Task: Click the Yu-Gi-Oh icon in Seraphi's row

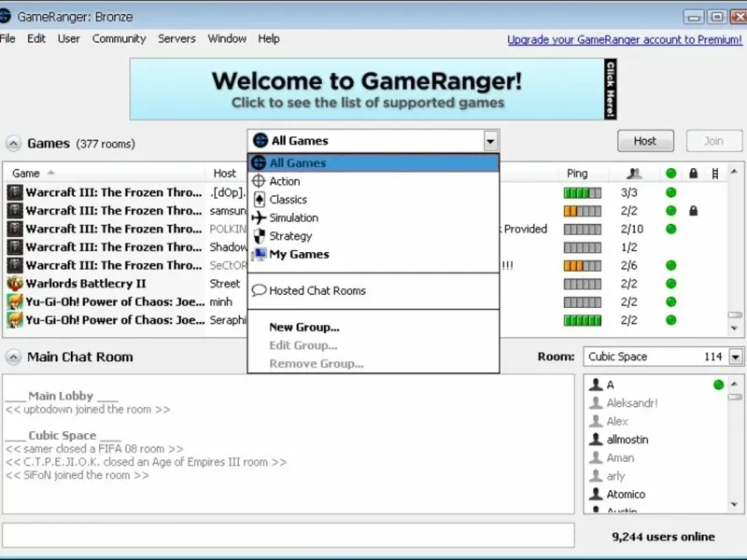Action: (15, 320)
